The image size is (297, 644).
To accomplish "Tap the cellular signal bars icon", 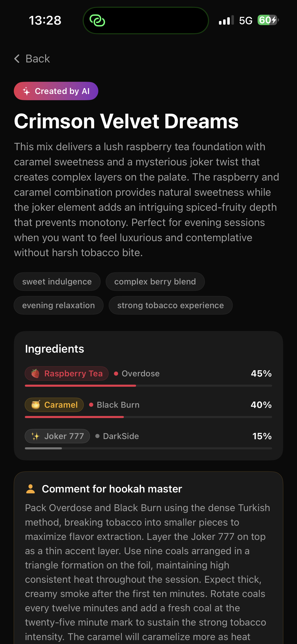I will [x=226, y=20].
